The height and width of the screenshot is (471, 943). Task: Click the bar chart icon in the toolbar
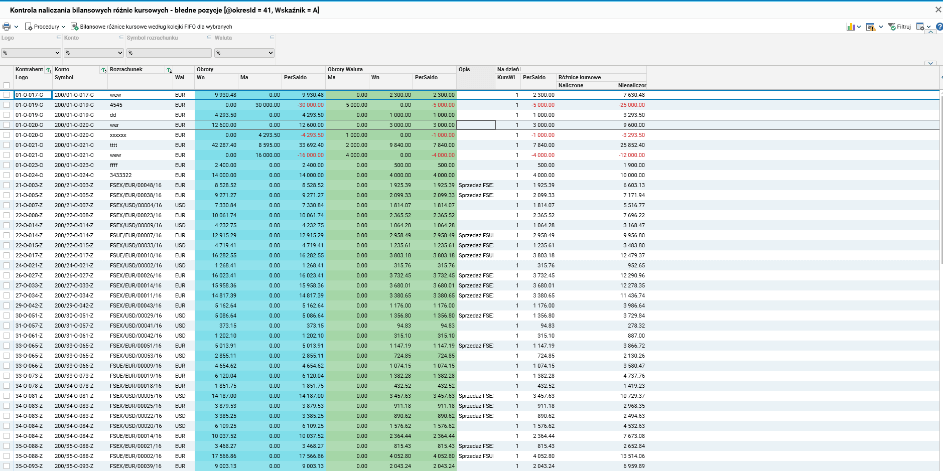850,26
